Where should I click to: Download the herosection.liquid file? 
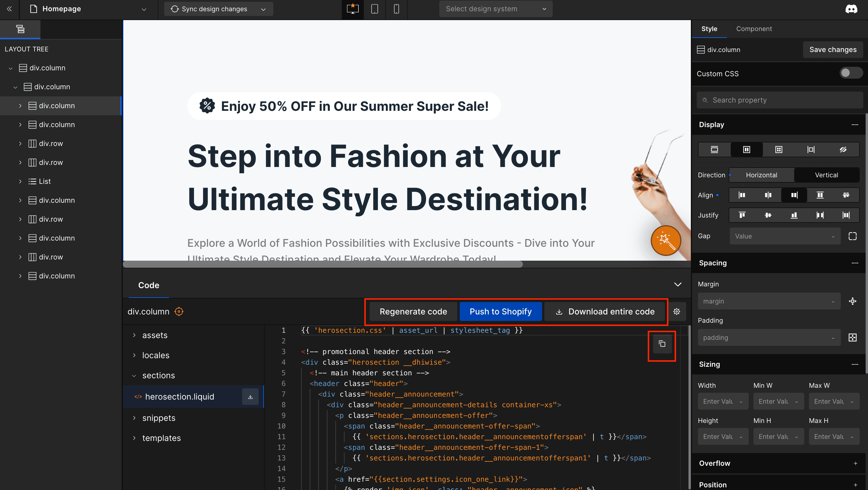[250, 396]
